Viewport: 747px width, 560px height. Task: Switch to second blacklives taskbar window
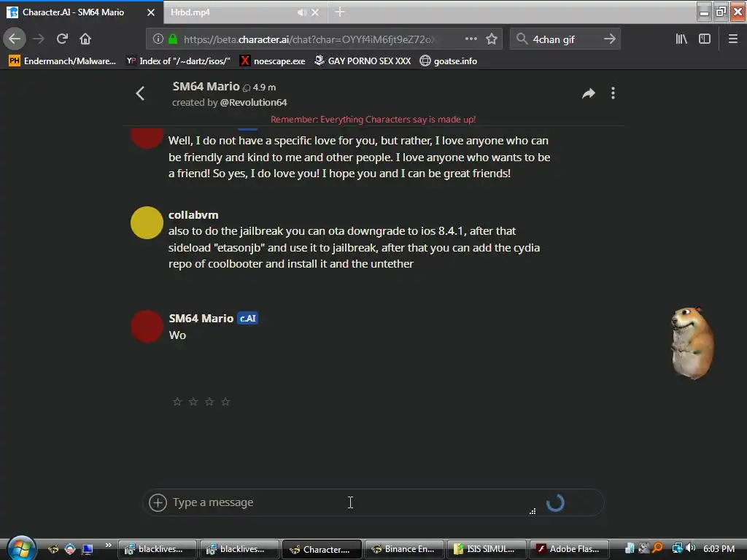pyautogui.click(x=239, y=549)
